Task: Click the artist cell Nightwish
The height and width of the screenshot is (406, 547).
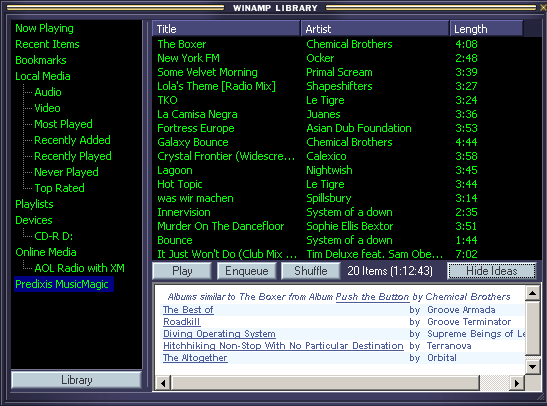Action: pyautogui.click(x=329, y=170)
